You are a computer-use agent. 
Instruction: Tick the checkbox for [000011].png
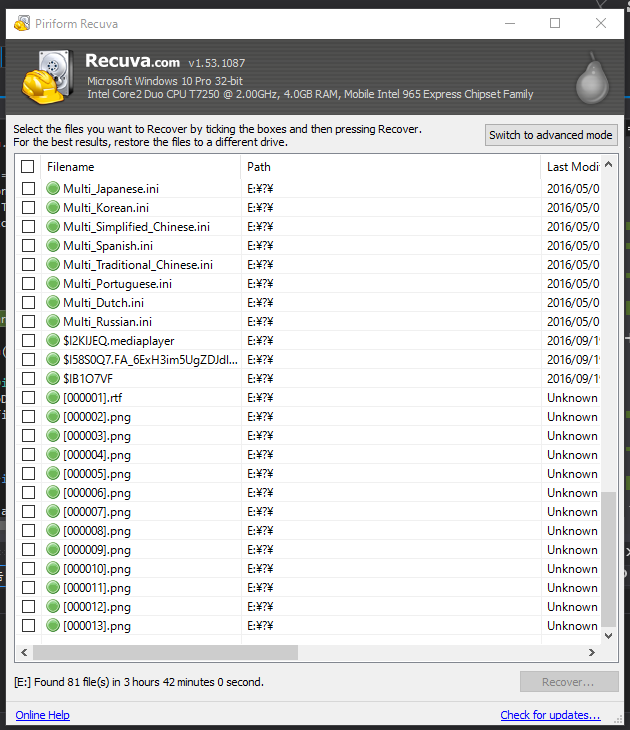(28, 588)
